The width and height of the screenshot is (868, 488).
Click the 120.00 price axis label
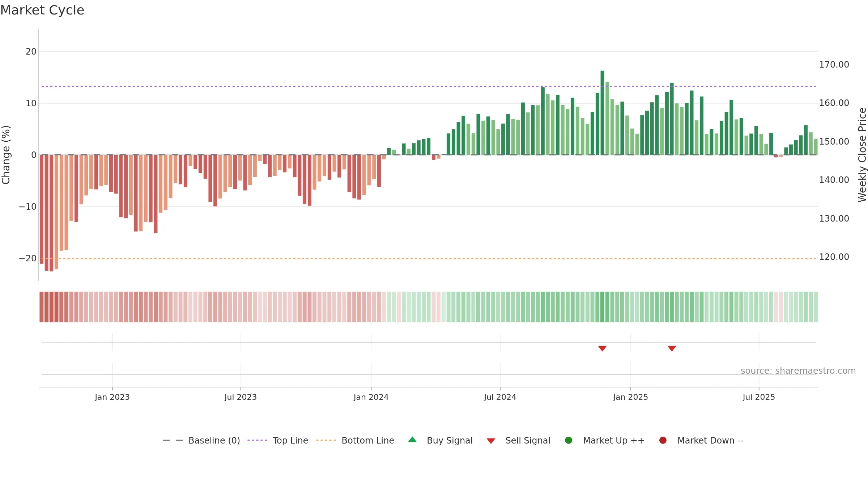(834, 257)
